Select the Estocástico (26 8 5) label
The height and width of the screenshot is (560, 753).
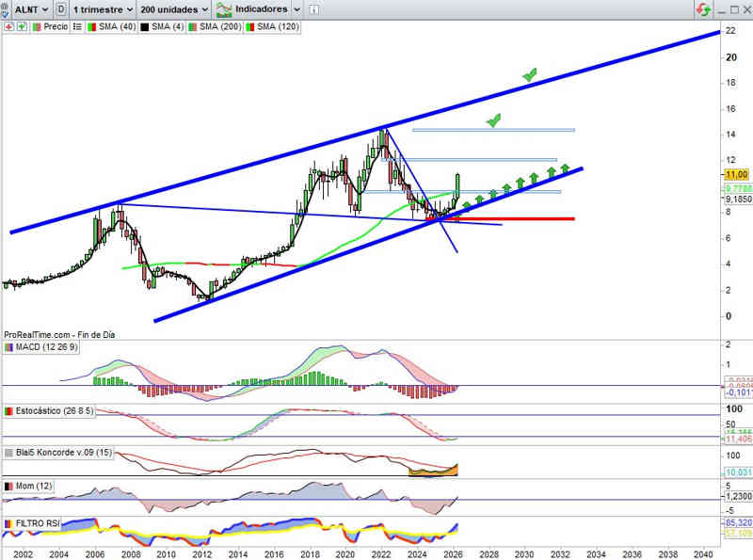(x=55, y=412)
